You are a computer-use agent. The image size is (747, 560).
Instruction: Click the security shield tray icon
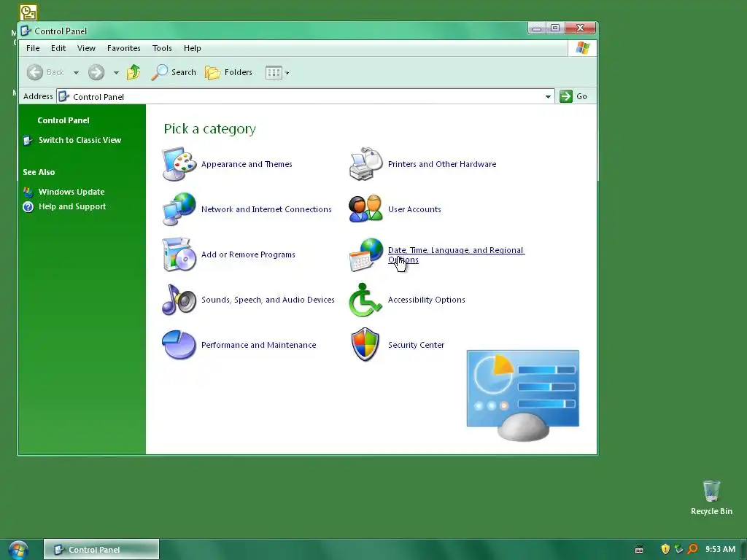665,549
